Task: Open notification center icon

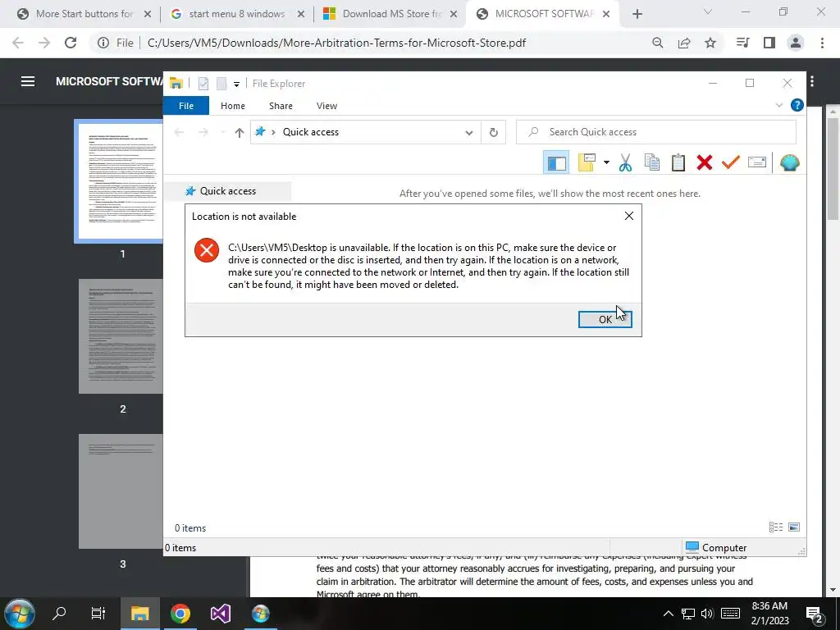Action: [815, 614]
